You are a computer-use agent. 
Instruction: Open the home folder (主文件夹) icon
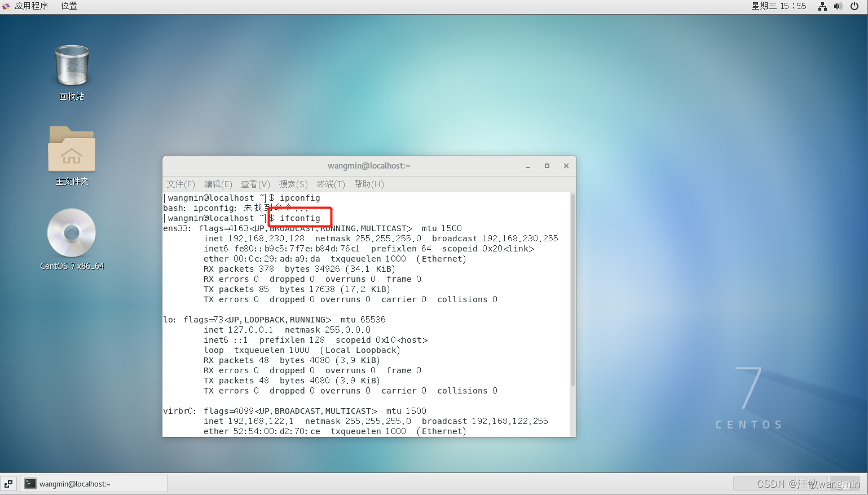[72, 149]
